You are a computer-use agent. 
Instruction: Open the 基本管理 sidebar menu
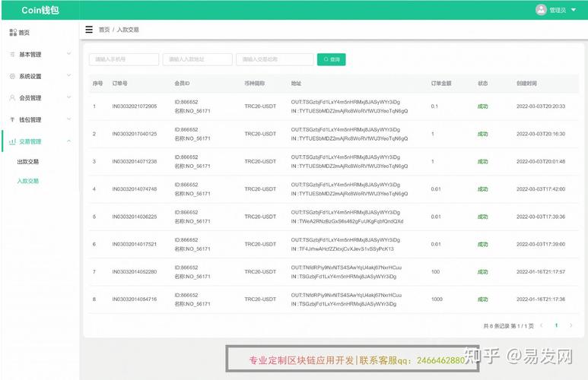[x=30, y=54]
